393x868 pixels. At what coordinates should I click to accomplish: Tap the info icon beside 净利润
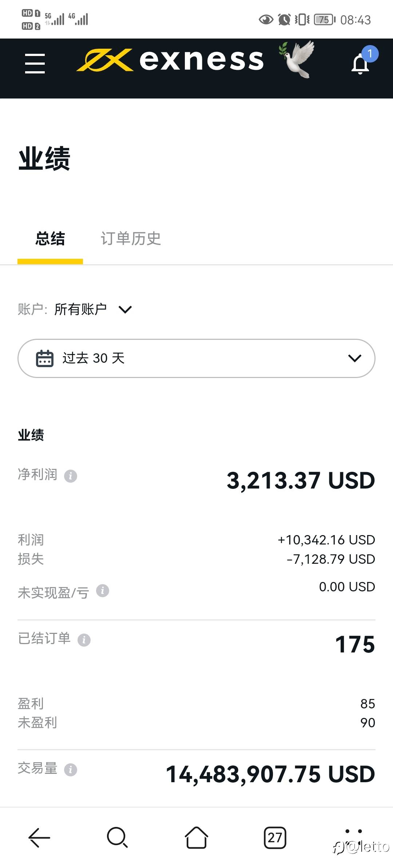[71, 476]
